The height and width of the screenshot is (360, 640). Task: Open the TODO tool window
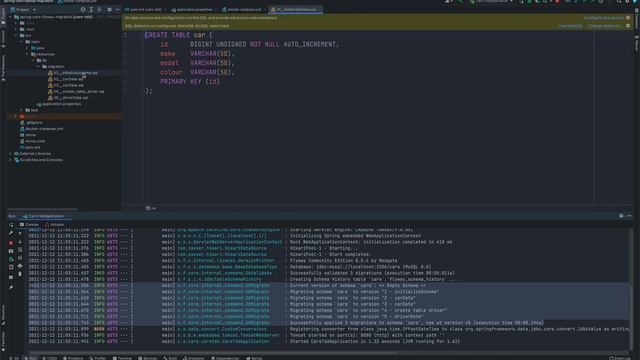(50, 358)
